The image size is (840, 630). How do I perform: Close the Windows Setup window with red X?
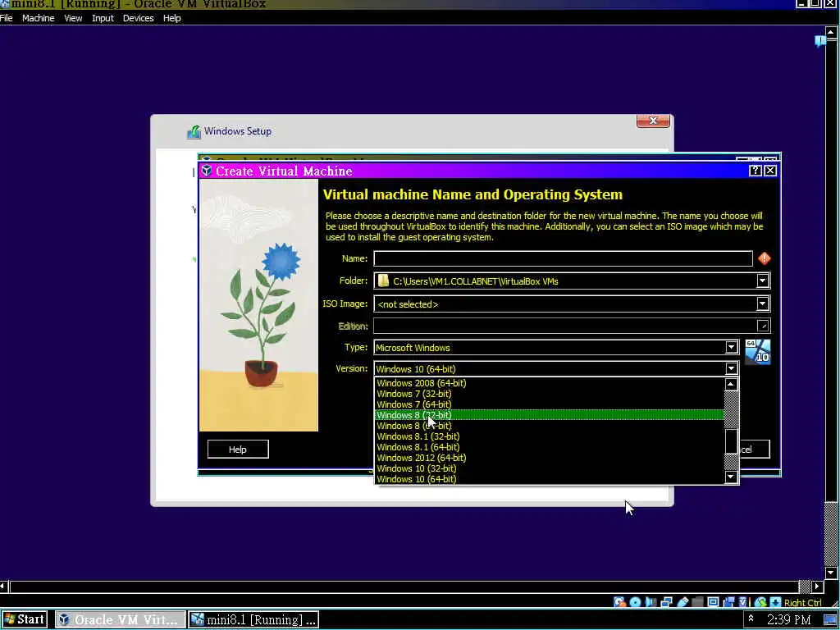click(x=653, y=121)
